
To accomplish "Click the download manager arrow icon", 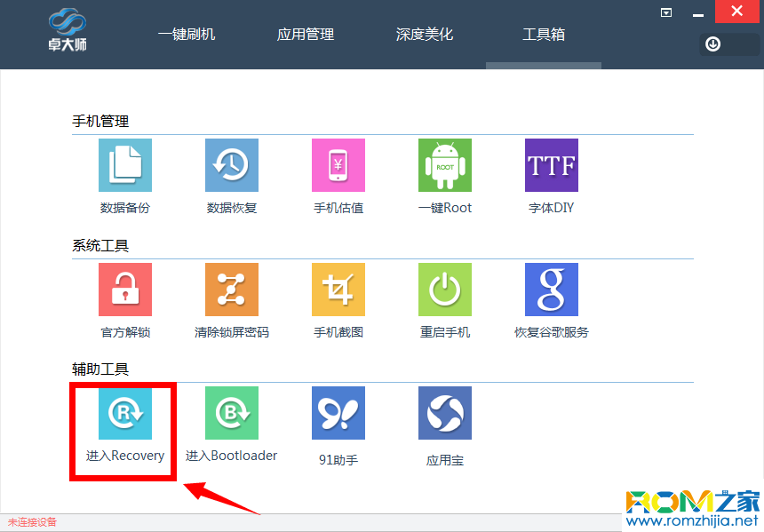I will tap(712, 44).
